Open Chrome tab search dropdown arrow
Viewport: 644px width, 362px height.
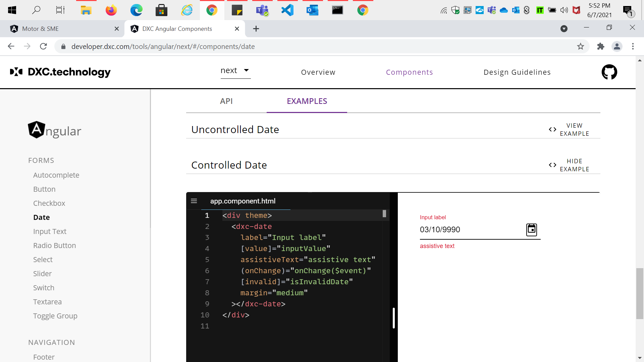pos(564,29)
